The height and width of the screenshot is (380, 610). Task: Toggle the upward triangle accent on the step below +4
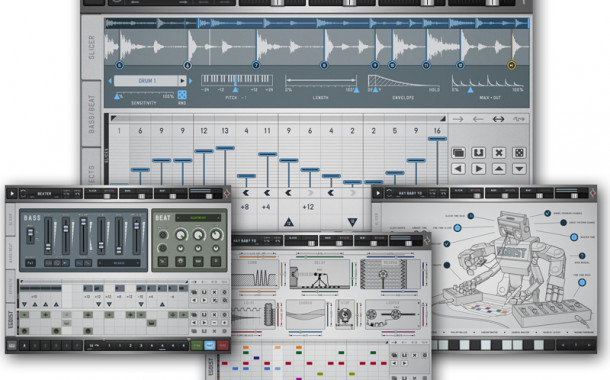coord(288,222)
